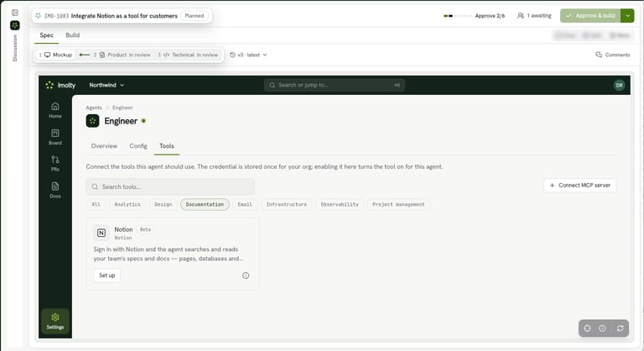The width and height of the screenshot is (644, 351).
Task: Switch to the Build tab
Action: point(73,35)
